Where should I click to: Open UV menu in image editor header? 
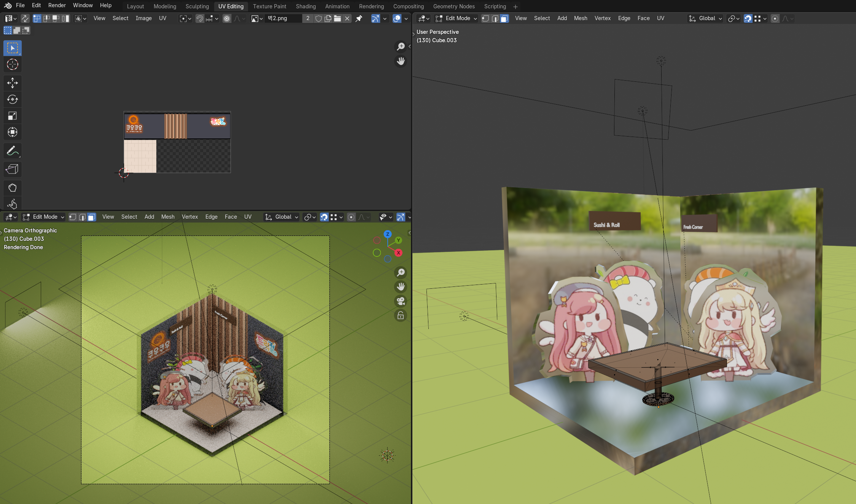(162, 18)
